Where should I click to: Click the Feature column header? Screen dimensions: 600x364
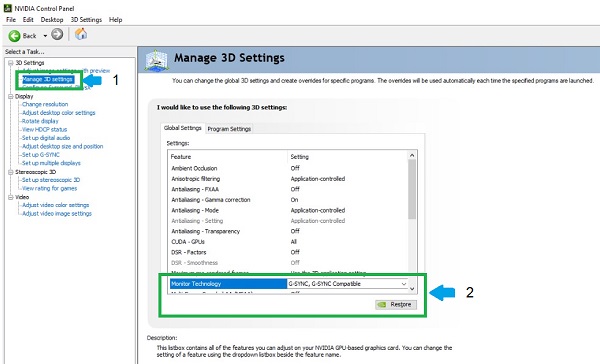[228, 157]
